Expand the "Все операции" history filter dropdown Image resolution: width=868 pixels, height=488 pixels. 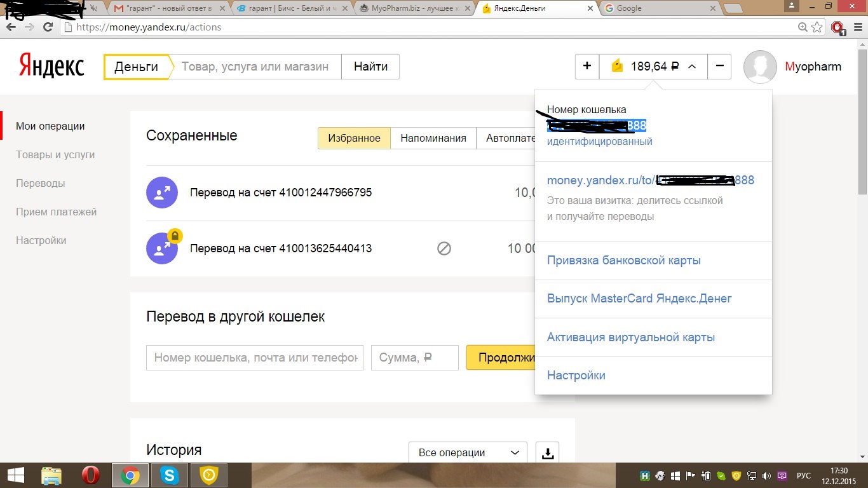click(x=468, y=453)
